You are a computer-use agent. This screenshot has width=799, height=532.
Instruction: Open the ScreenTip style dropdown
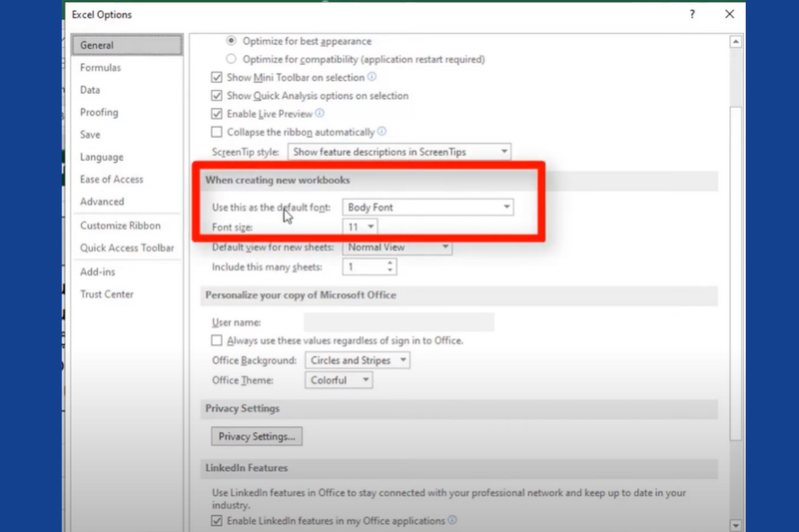pos(399,152)
